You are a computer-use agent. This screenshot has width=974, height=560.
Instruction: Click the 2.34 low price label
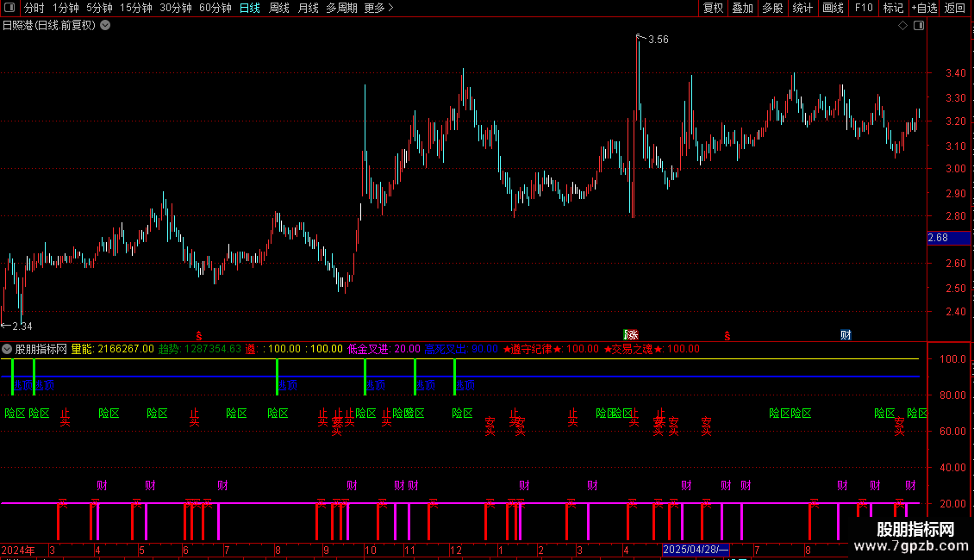point(22,327)
